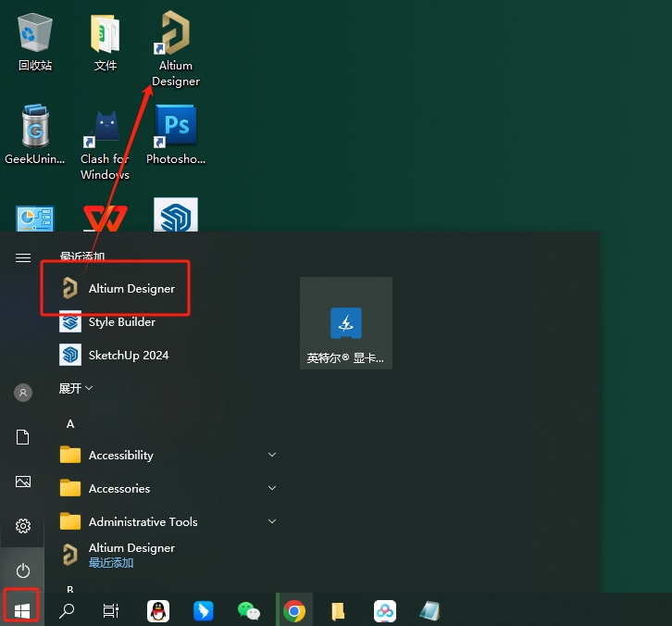Expand the Accessibility folder

(x=168, y=455)
